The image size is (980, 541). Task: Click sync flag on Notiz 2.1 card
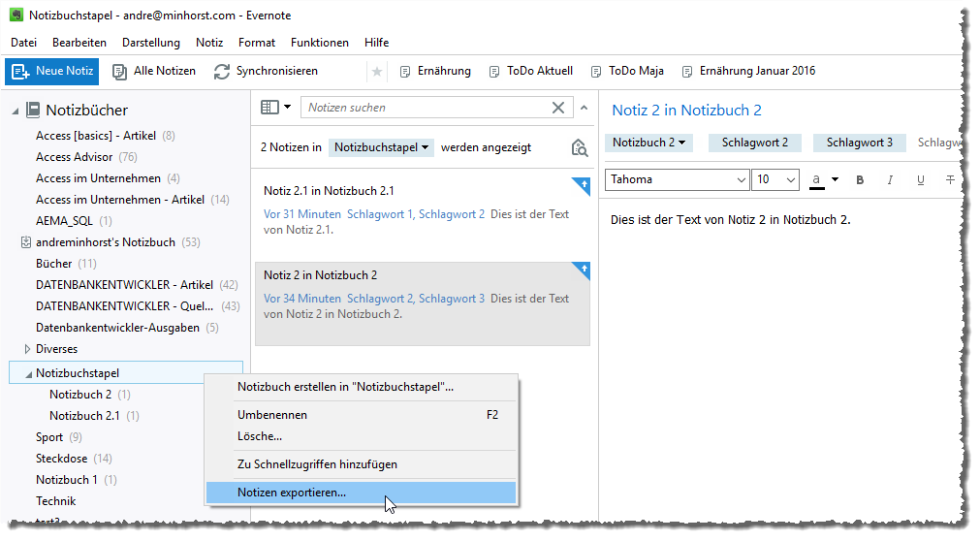[x=583, y=185]
